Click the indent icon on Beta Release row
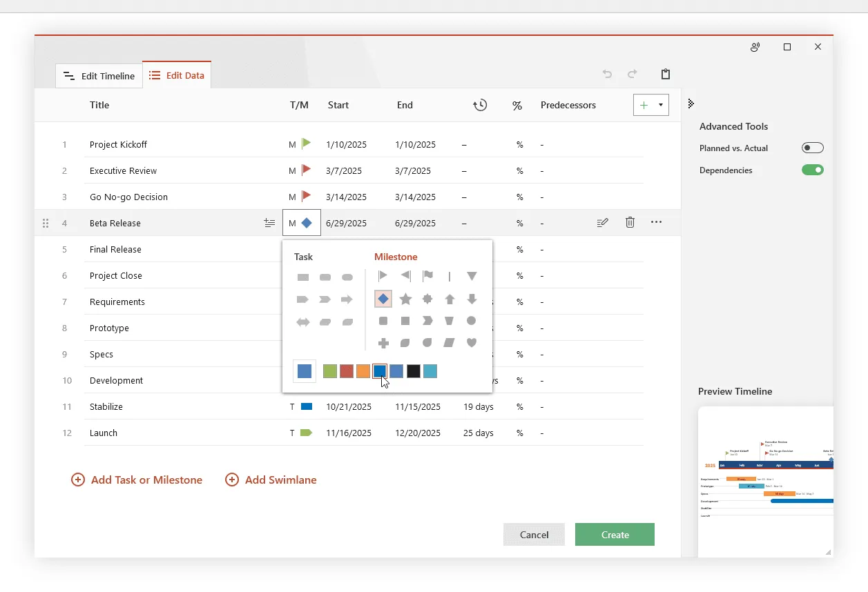The width and height of the screenshot is (868, 592). 269,223
